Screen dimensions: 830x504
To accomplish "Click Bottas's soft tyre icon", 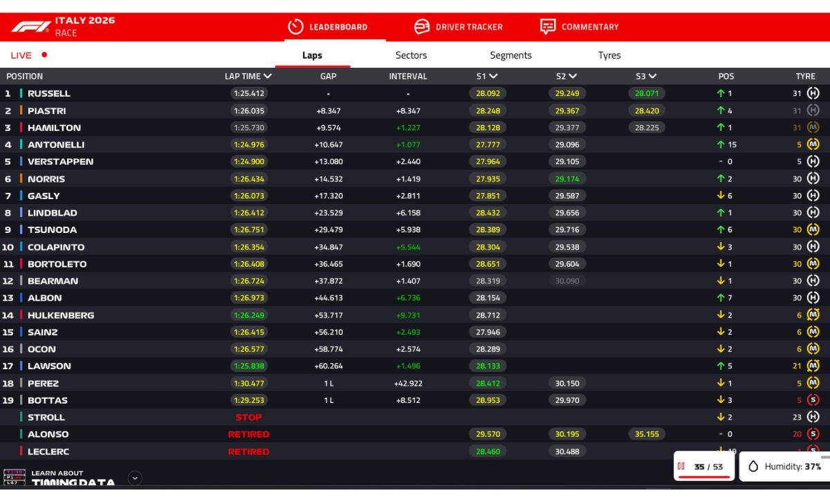I will tap(813, 400).
